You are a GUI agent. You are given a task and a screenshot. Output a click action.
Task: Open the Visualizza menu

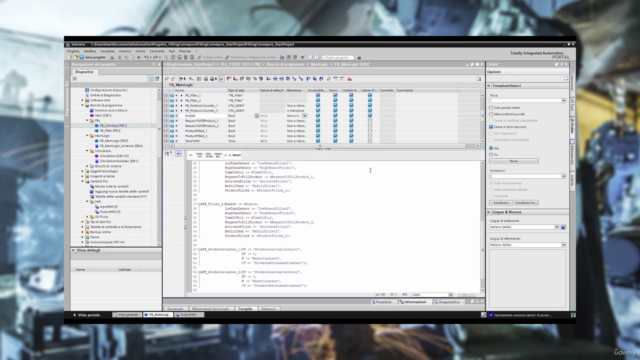tap(107, 51)
